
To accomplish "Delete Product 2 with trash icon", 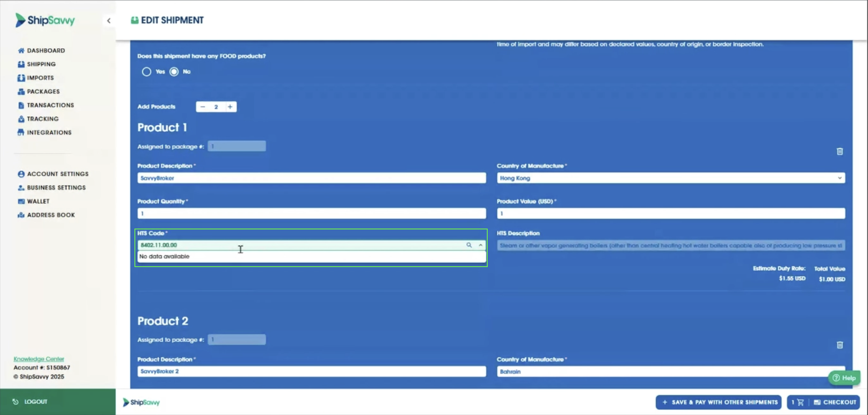I will pos(840,345).
